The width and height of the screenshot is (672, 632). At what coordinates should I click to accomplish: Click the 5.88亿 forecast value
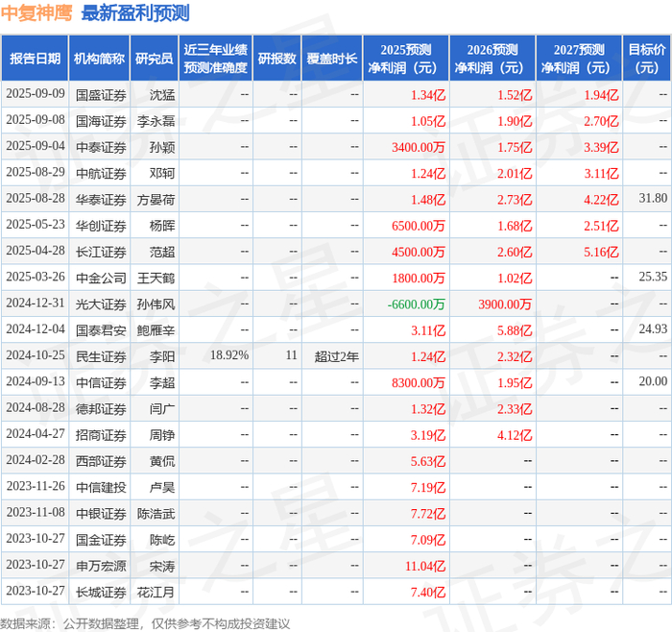click(x=515, y=330)
